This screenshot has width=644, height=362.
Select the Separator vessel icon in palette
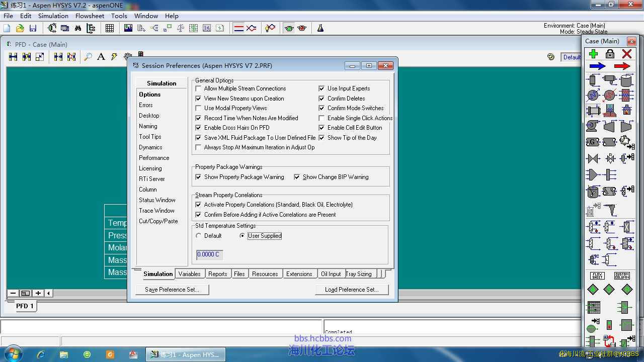[x=593, y=80]
